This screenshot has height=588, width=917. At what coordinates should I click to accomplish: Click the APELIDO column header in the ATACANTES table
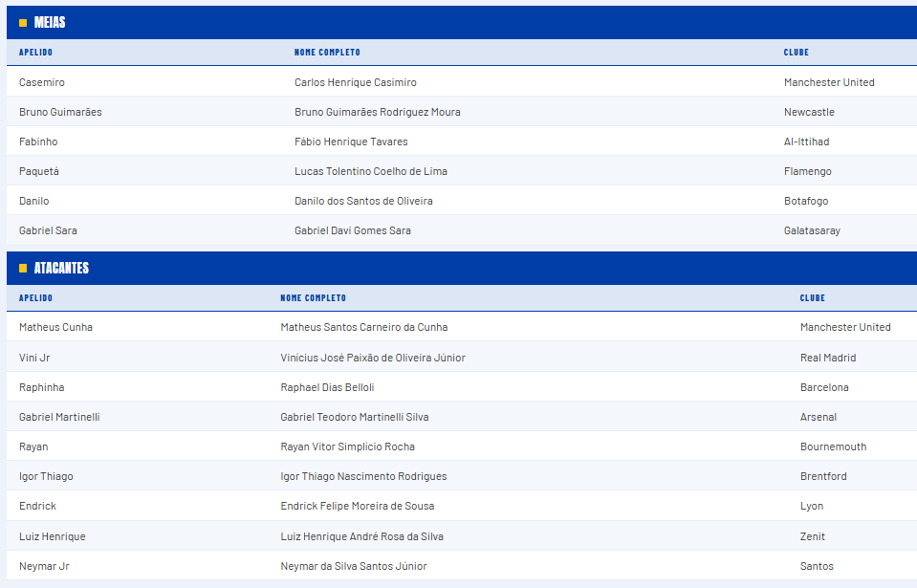tap(35, 298)
